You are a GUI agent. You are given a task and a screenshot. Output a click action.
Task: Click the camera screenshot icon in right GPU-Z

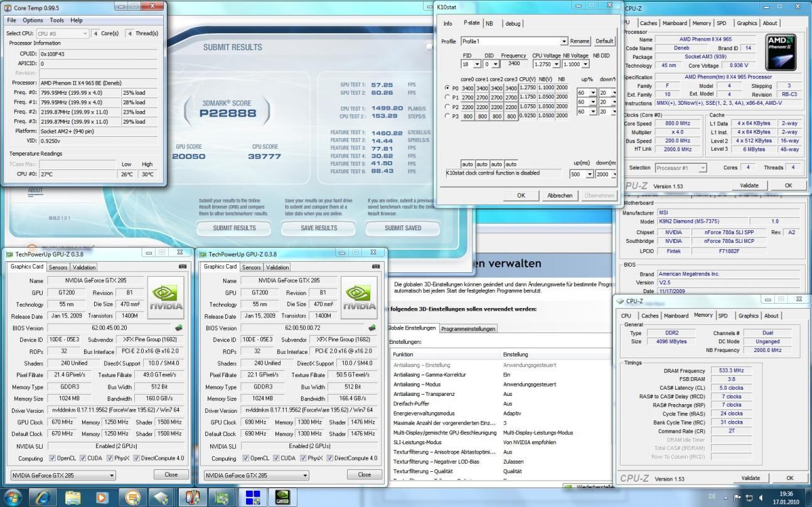(376, 267)
